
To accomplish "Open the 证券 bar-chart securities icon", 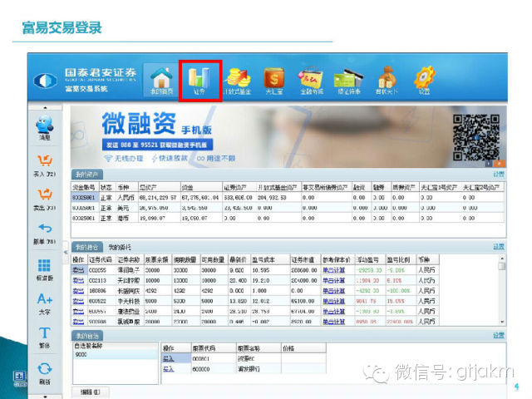I will tap(199, 81).
